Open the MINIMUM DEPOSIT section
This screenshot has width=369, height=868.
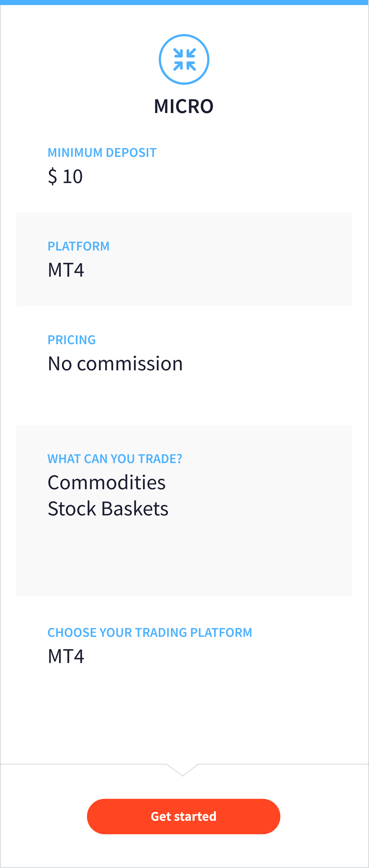102,152
